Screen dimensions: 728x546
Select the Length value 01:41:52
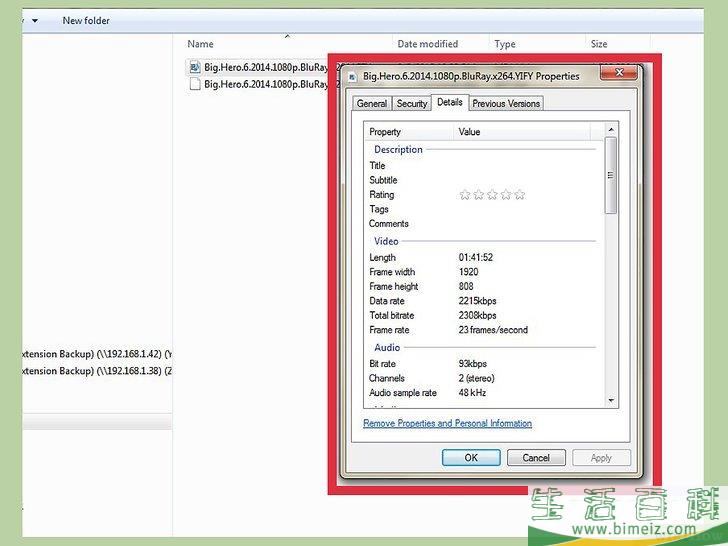point(475,257)
